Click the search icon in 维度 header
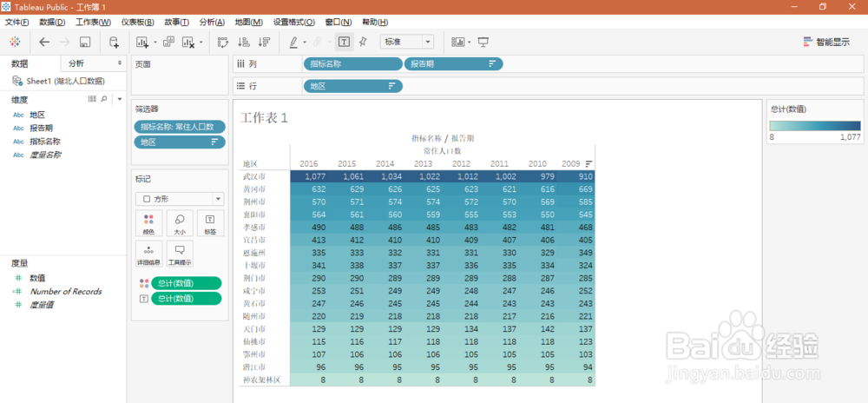The image size is (868, 403). click(x=104, y=98)
